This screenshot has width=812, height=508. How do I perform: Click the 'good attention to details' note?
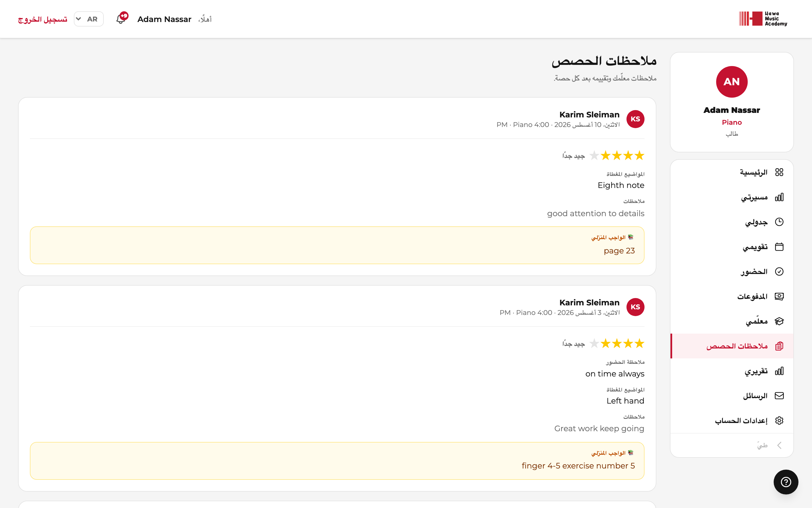click(x=595, y=213)
